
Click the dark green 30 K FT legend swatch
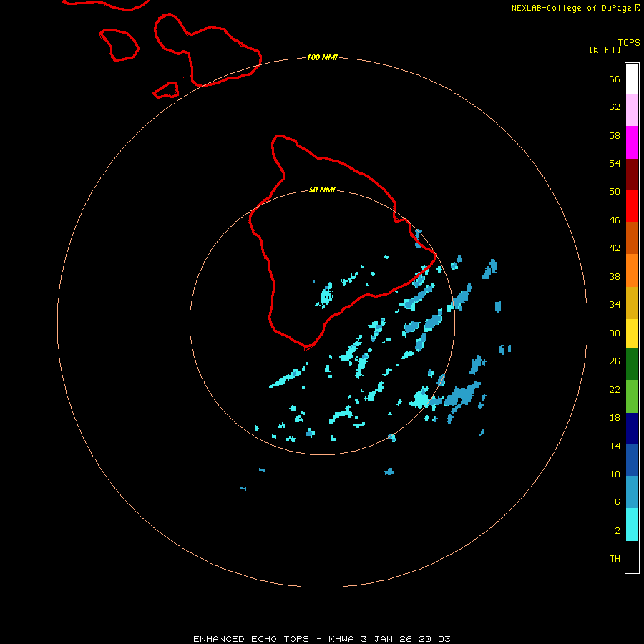tap(632, 364)
